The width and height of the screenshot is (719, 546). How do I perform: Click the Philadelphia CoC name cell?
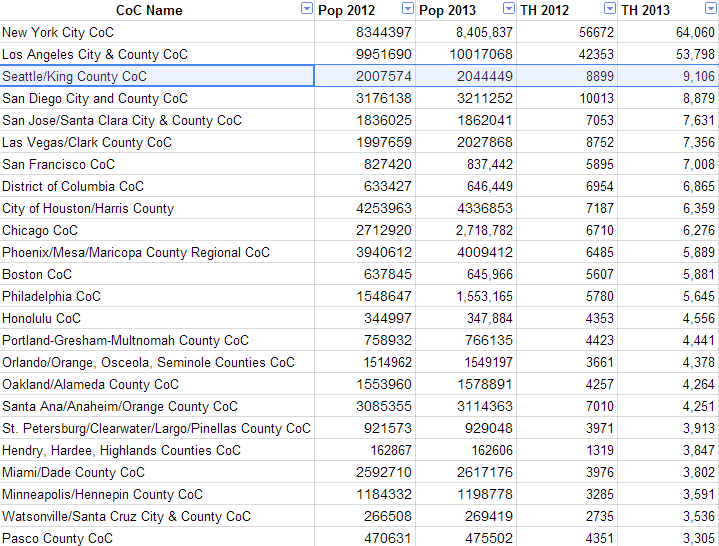click(x=157, y=296)
